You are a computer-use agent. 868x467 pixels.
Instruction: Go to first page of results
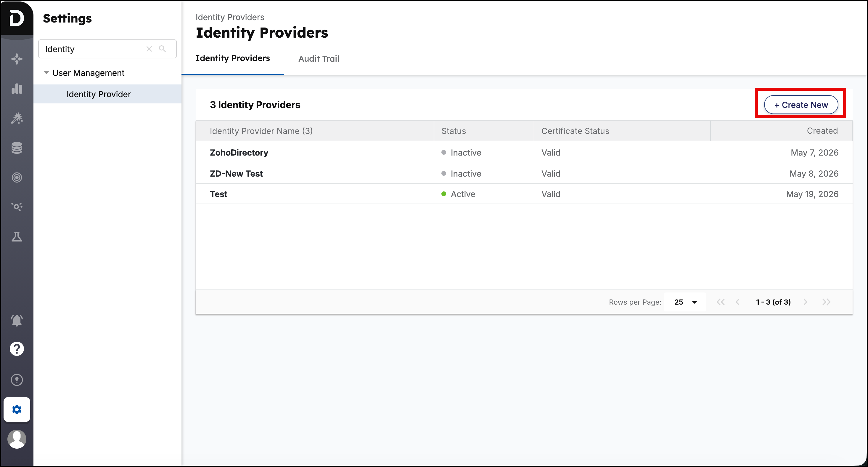tap(720, 302)
